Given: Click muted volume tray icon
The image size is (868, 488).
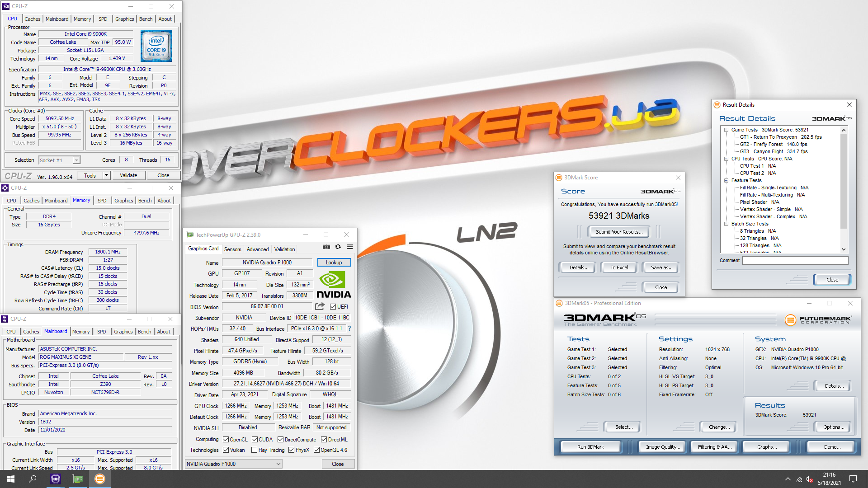Looking at the screenshot, I should 810,479.
